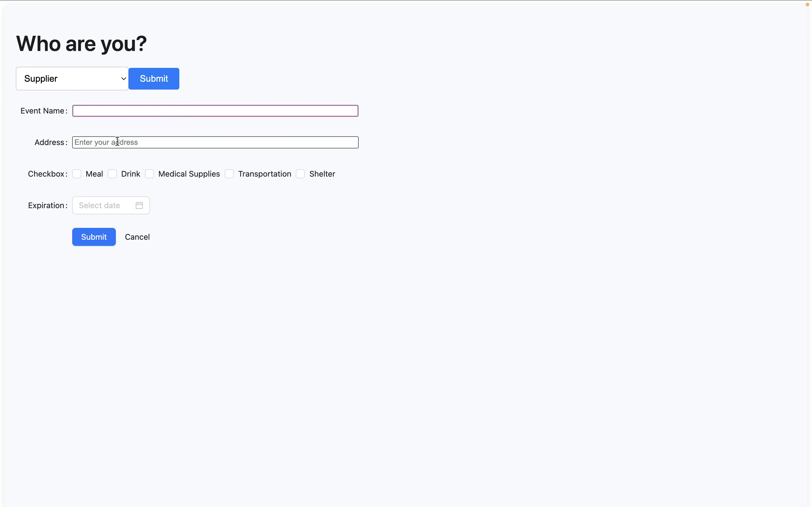Viewport: 812px width, 507px height.
Task: Click the Expiration label text
Action: point(46,206)
